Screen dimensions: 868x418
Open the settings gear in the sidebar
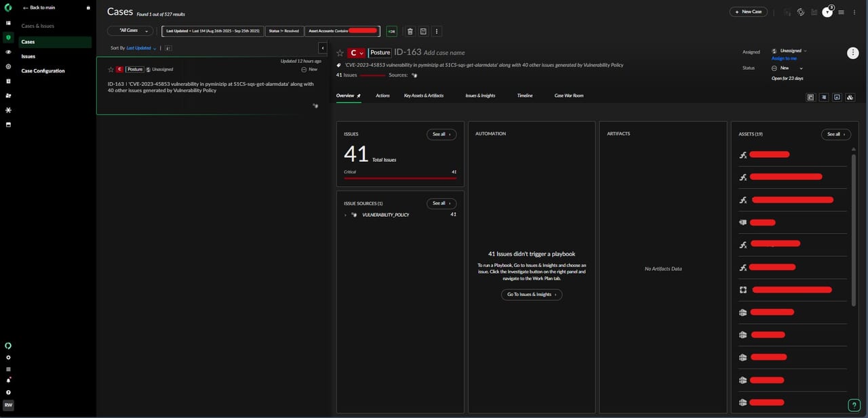pyautogui.click(x=8, y=357)
